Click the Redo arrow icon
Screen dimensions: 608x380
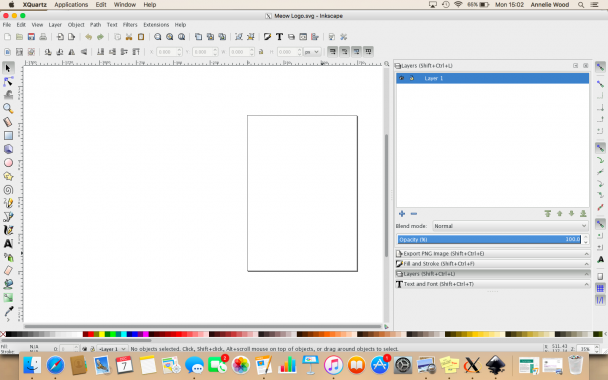point(100,37)
